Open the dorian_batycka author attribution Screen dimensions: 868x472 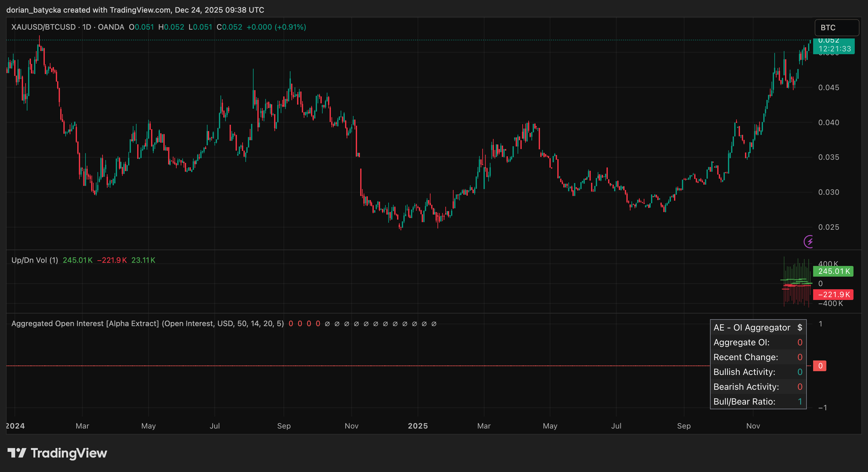click(x=34, y=10)
